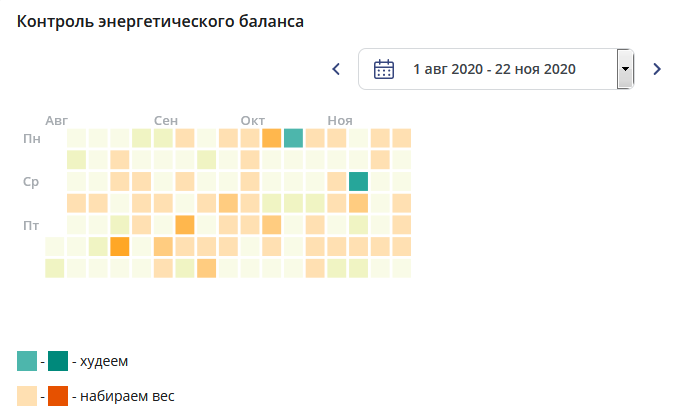679x417 pixels.
Task: Click the 'Сен' month label
Action: tap(166, 120)
